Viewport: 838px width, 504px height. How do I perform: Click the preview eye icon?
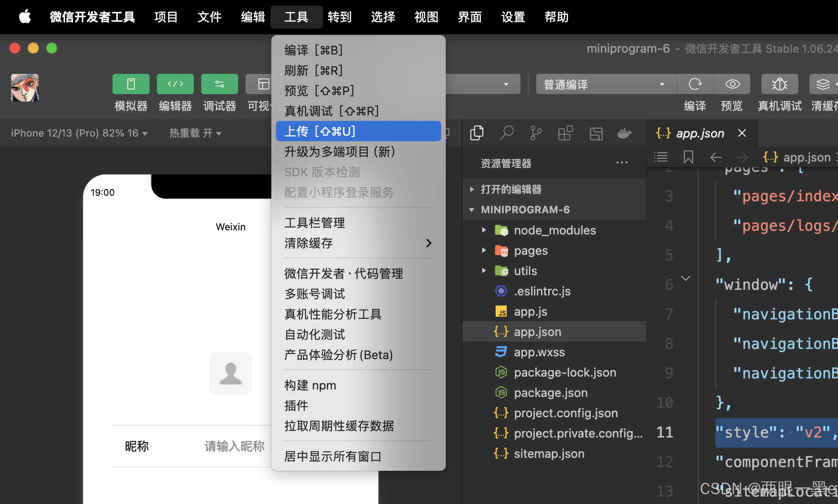tap(732, 84)
